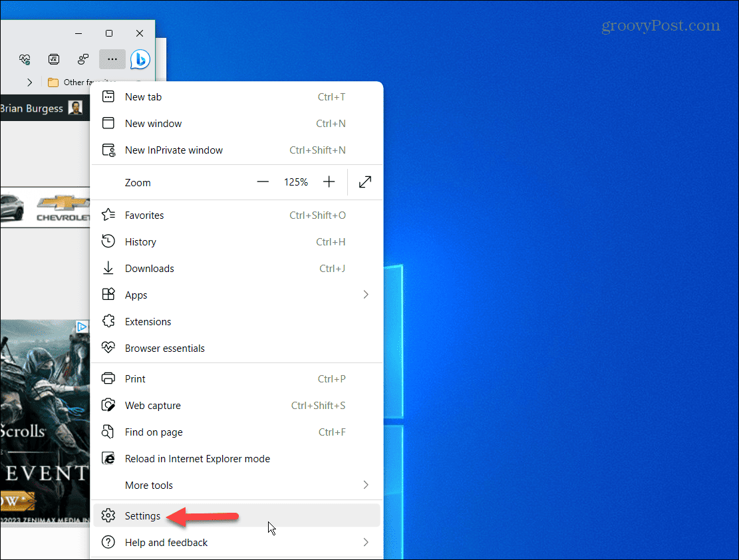Image resolution: width=739 pixels, height=560 pixels.
Task: Click the 125% zoom value
Action: 295,182
